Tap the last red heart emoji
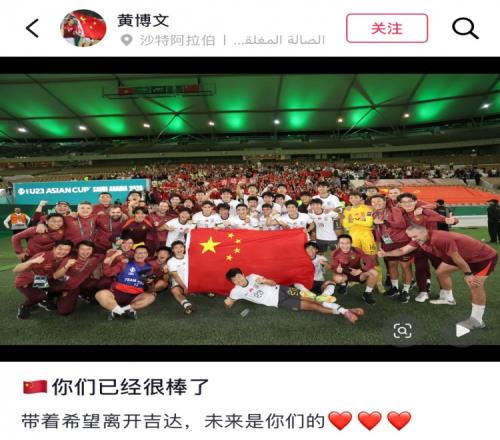 (x=399, y=420)
